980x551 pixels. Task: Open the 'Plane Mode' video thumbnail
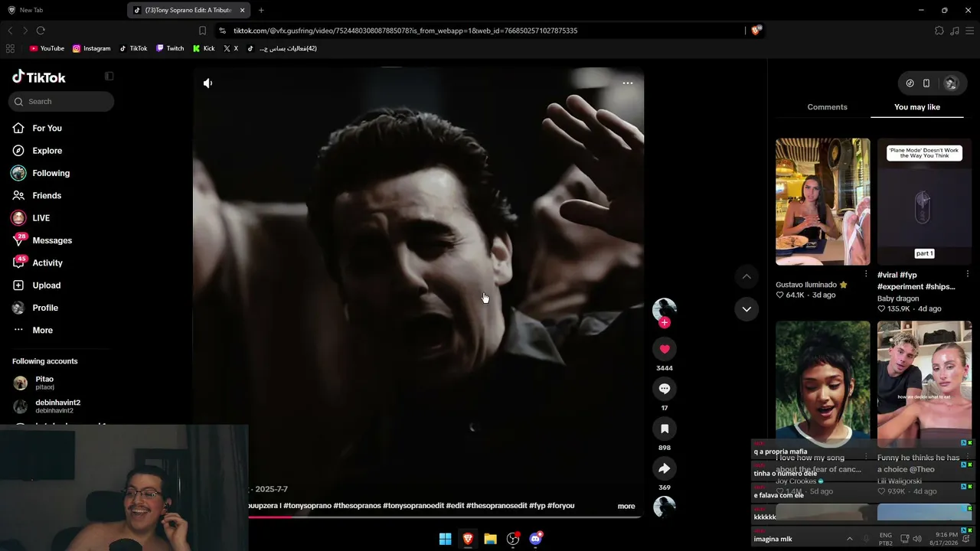pos(924,202)
